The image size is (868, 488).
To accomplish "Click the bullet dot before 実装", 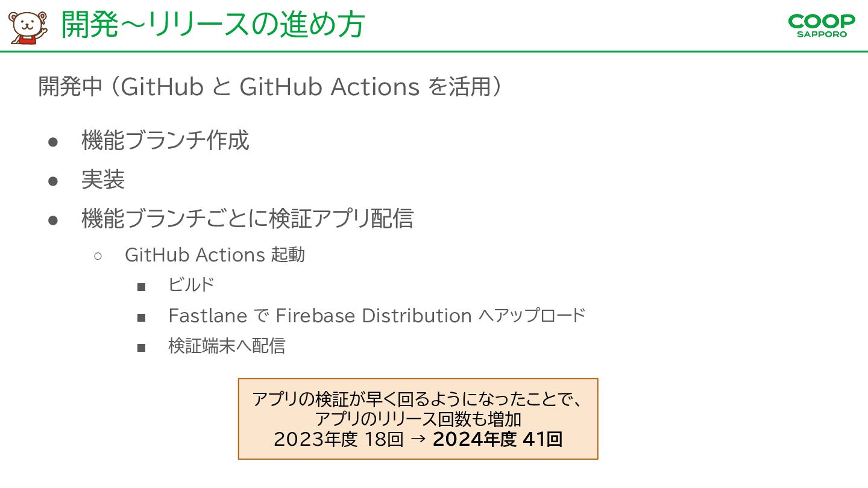I will [53, 181].
